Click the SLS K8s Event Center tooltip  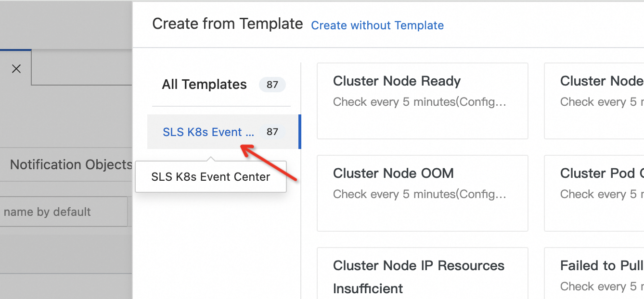pos(211,177)
